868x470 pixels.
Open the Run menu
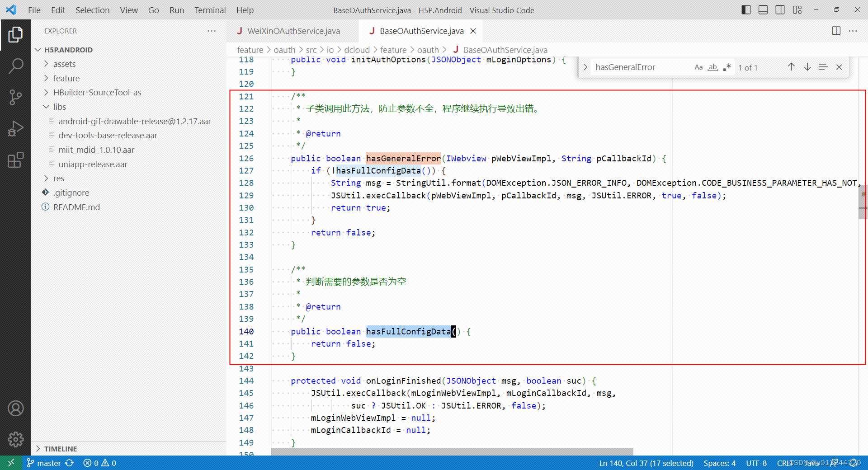(x=177, y=10)
